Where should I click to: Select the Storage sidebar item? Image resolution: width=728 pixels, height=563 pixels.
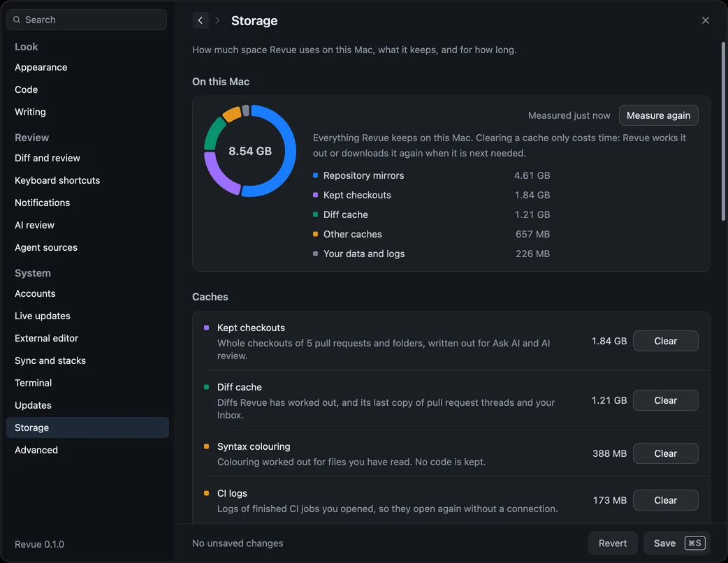(x=87, y=427)
